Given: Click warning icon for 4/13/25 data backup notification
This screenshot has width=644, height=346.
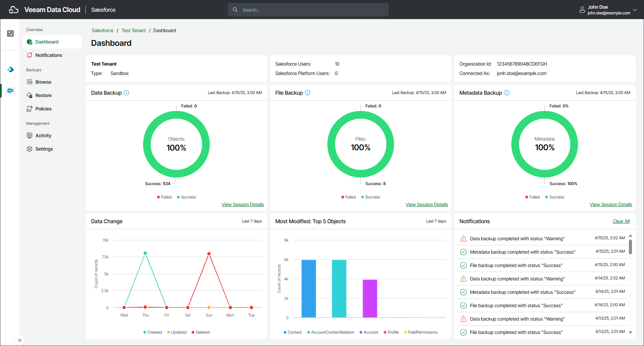Looking at the screenshot, I should click(463, 319).
